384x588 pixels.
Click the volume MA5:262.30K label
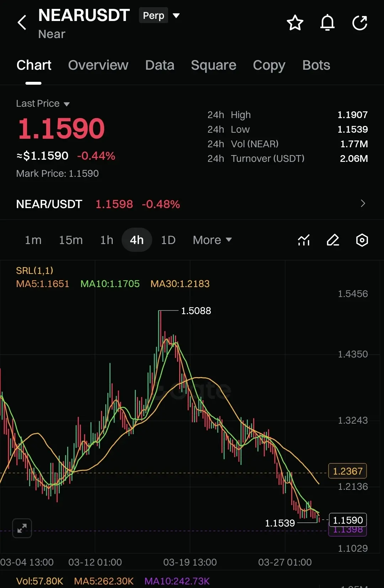[x=104, y=581]
